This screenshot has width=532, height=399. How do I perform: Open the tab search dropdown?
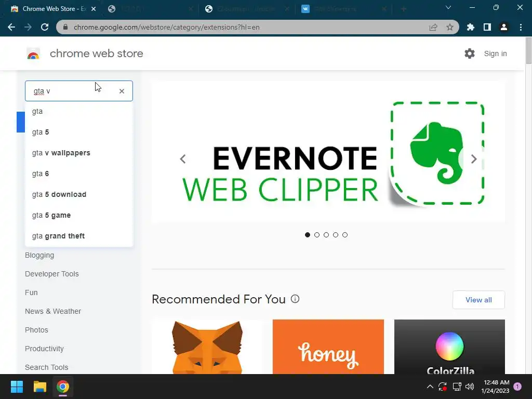coord(448,7)
